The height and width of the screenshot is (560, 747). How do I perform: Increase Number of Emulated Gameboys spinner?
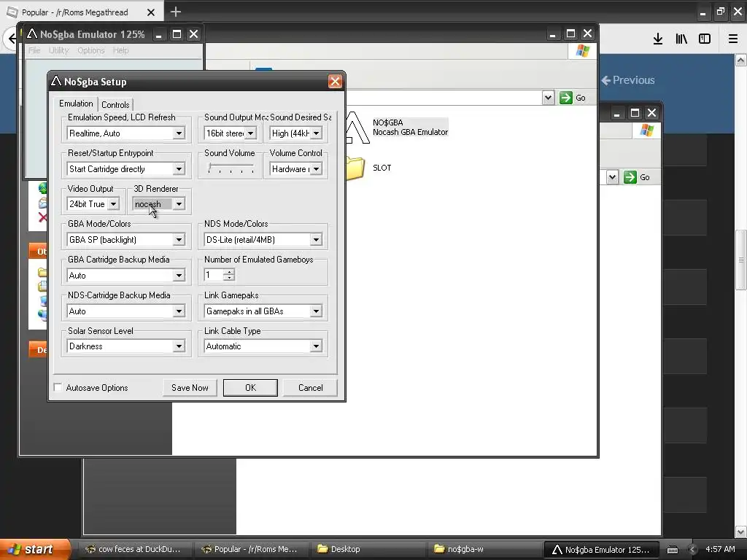(x=230, y=272)
